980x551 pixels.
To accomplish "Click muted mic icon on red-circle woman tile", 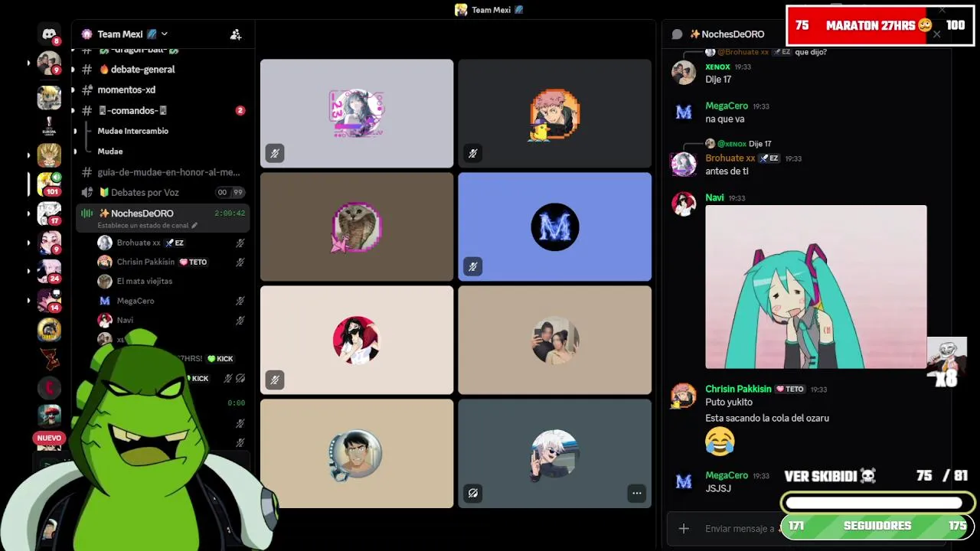I will pyautogui.click(x=275, y=380).
